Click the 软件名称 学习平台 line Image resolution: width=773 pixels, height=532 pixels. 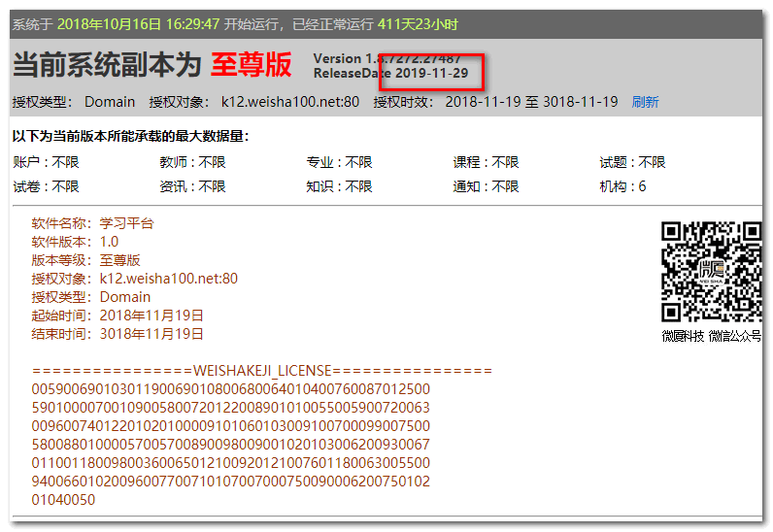92,223
